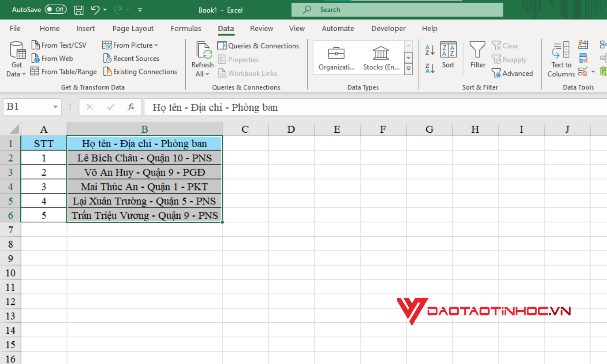Select the From Web import option
Viewport: 607px width, 364px height.
tap(52, 58)
